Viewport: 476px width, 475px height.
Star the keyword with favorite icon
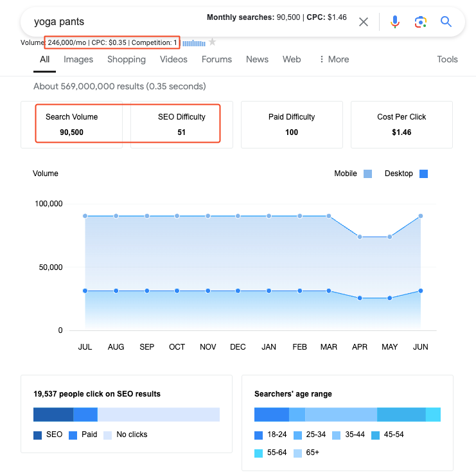(212, 42)
